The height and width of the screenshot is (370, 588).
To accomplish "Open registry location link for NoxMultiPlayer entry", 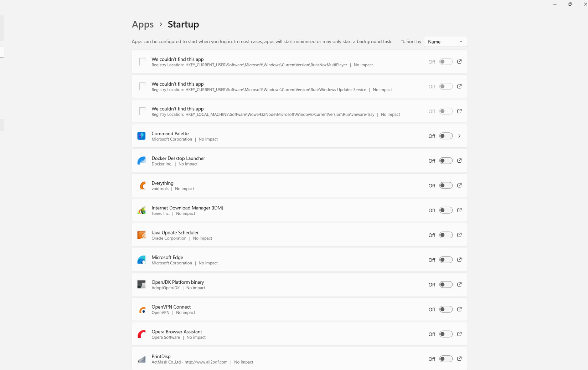I will point(459,61).
